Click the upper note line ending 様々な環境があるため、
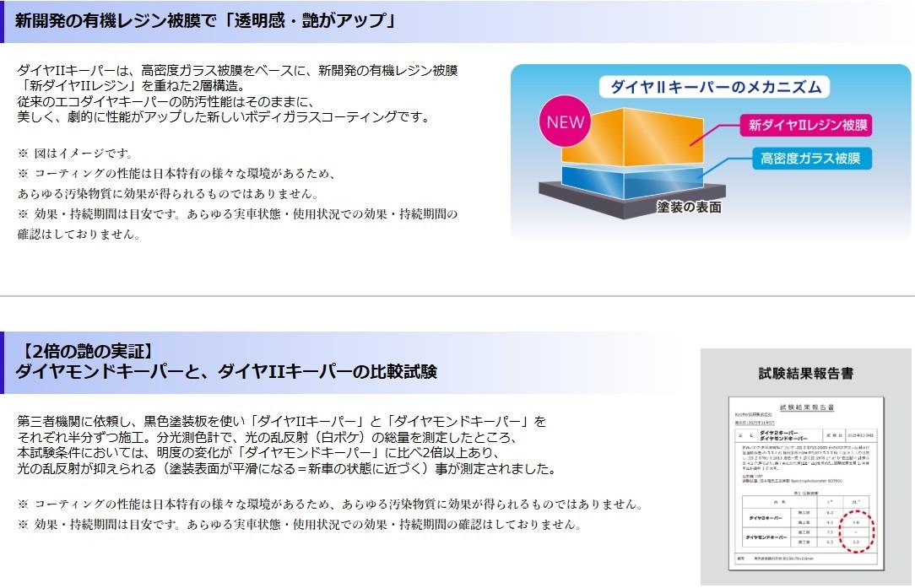Screen dimensions: 915x588 click(x=177, y=174)
